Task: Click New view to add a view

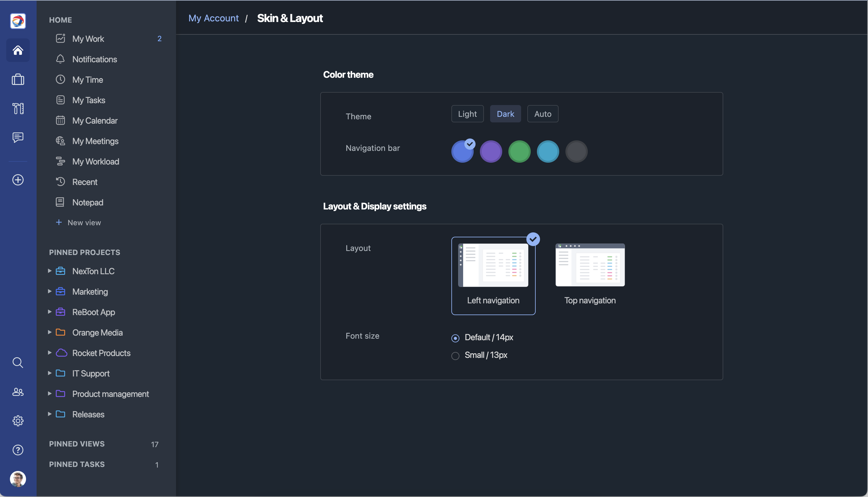Action: coord(78,222)
